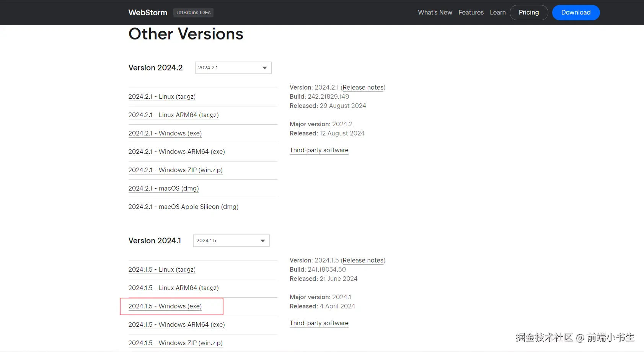
Task: Open Release notes for version 2024.2.1
Action: point(363,88)
